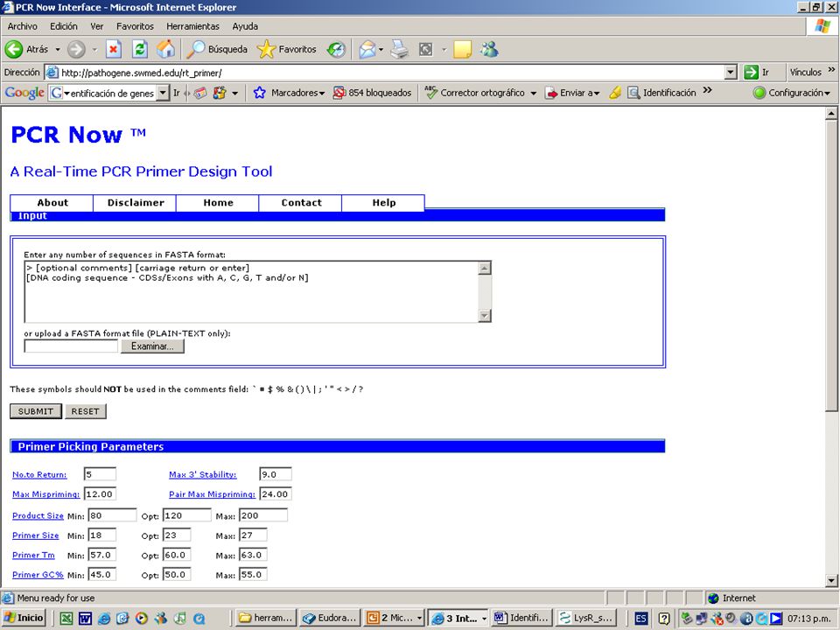Expand the address bar URL dropdown
840x630 pixels.
pos(730,73)
